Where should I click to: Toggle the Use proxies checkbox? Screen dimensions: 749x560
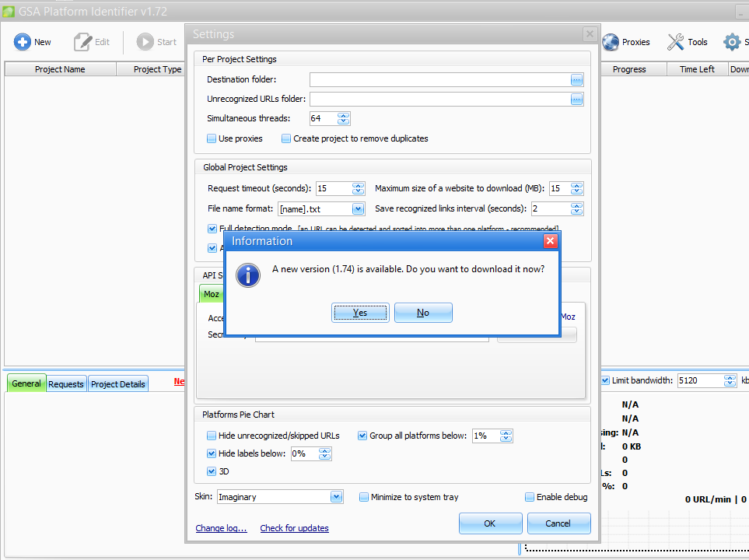pos(212,138)
